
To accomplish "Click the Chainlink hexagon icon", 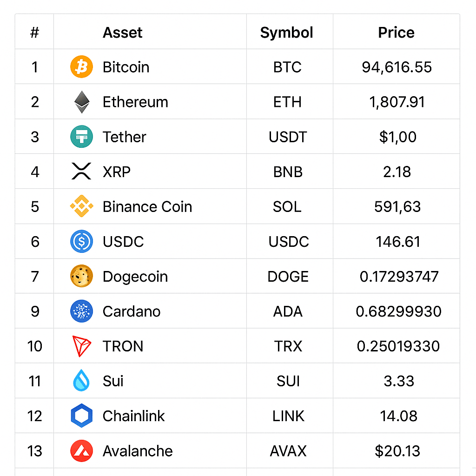I will coord(82,416).
